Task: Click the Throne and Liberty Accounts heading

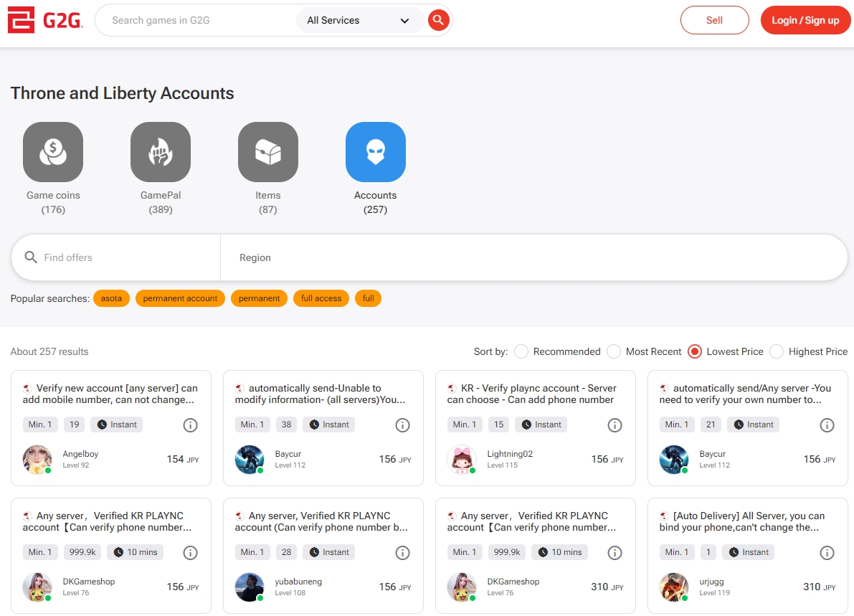Action: coord(122,93)
